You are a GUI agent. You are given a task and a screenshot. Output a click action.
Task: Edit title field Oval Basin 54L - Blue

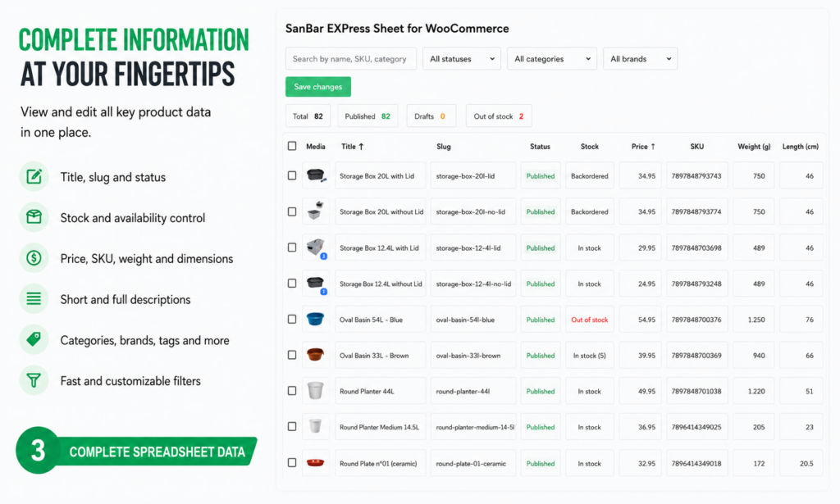click(381, 320)
